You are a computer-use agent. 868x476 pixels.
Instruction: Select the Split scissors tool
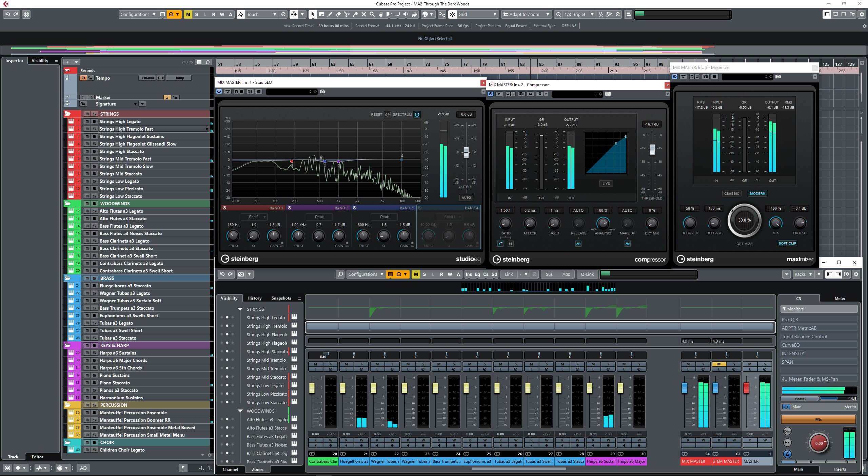click(x=347, y=14)
